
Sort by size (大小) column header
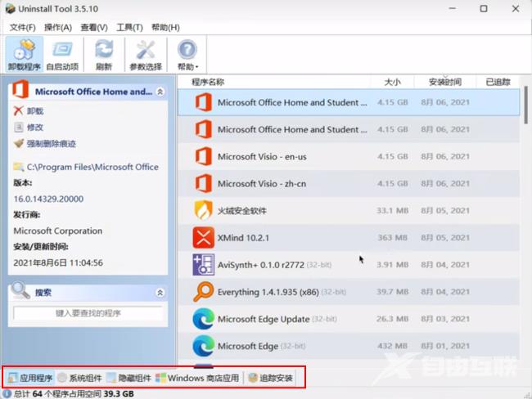tap(393, 82)
